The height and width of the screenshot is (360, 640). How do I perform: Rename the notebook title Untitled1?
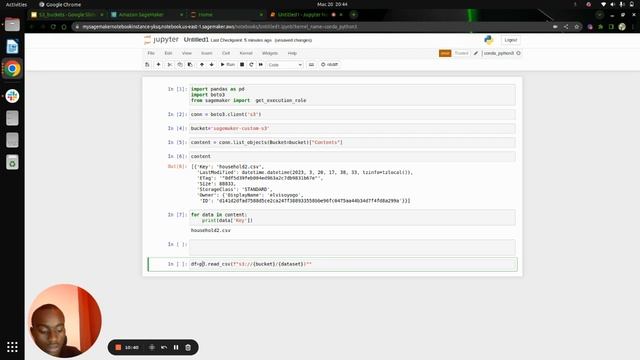196,40
